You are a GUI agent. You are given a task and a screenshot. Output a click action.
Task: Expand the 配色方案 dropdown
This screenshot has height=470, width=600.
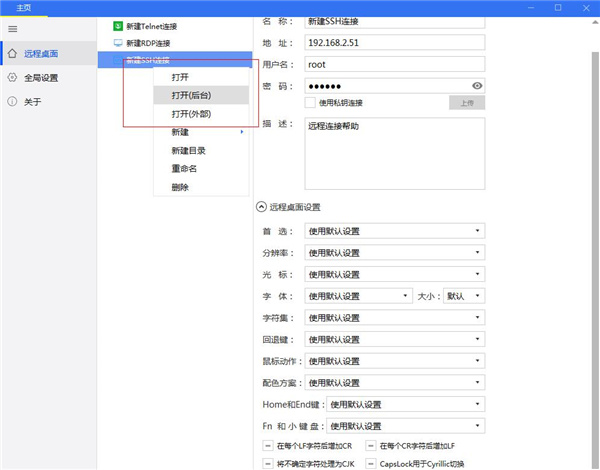click(394, 383)
